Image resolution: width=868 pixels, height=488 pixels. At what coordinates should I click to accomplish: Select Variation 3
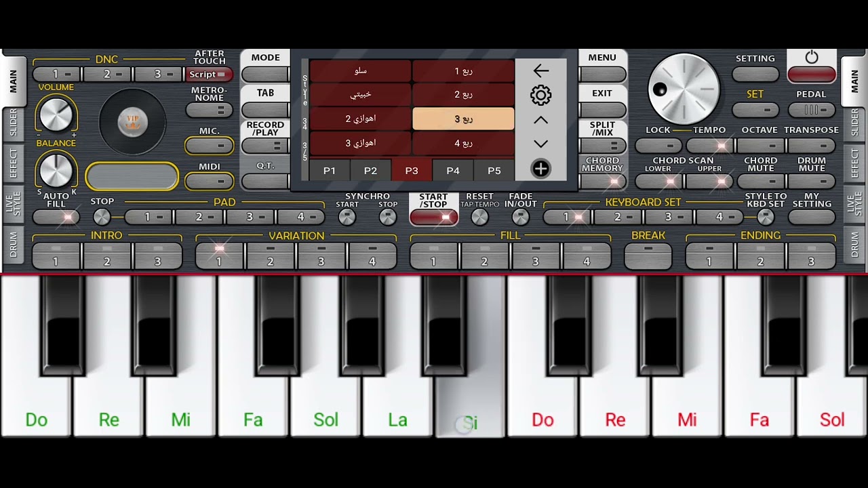(321, 256)
